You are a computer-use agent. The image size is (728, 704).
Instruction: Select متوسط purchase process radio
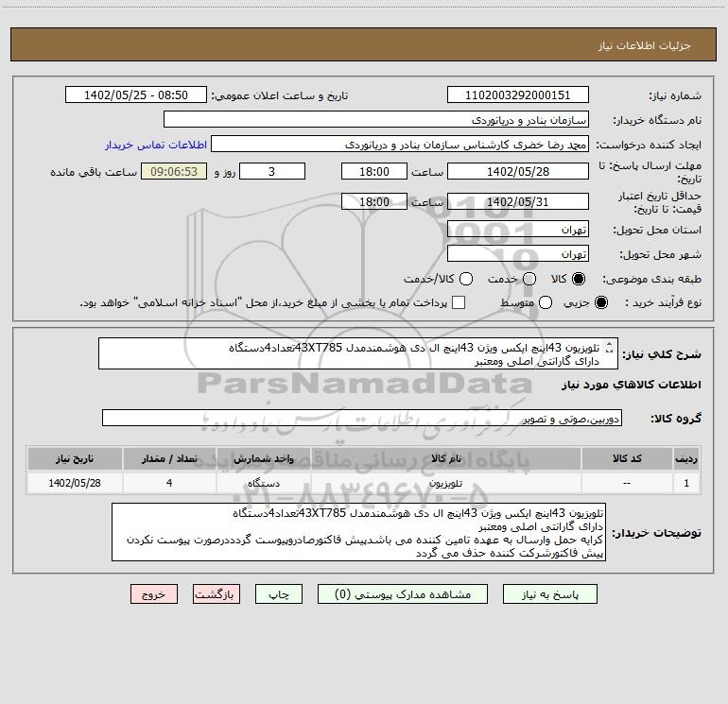point(542,302)
